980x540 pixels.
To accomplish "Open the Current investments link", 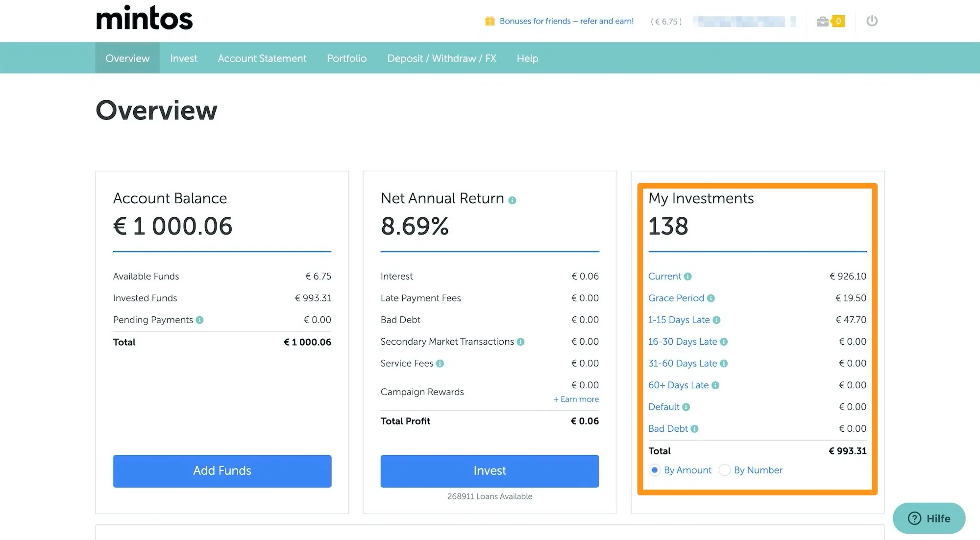I will pyautogui.click(x=664, y=277).
